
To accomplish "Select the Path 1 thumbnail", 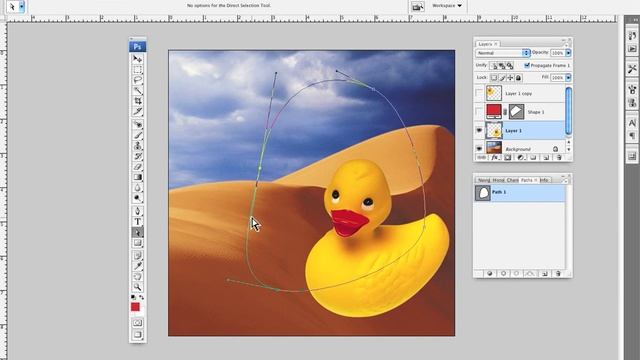I will [x=483, y=193].
